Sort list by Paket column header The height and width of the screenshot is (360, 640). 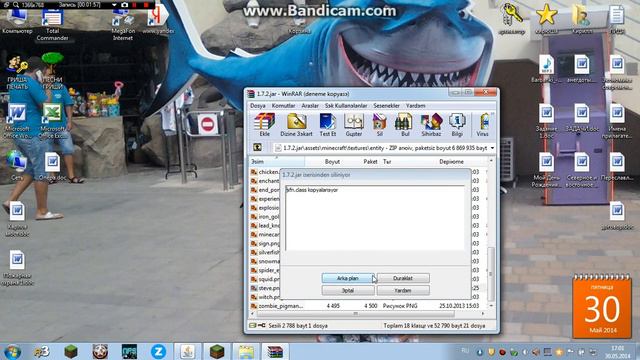tap(362, 162)
